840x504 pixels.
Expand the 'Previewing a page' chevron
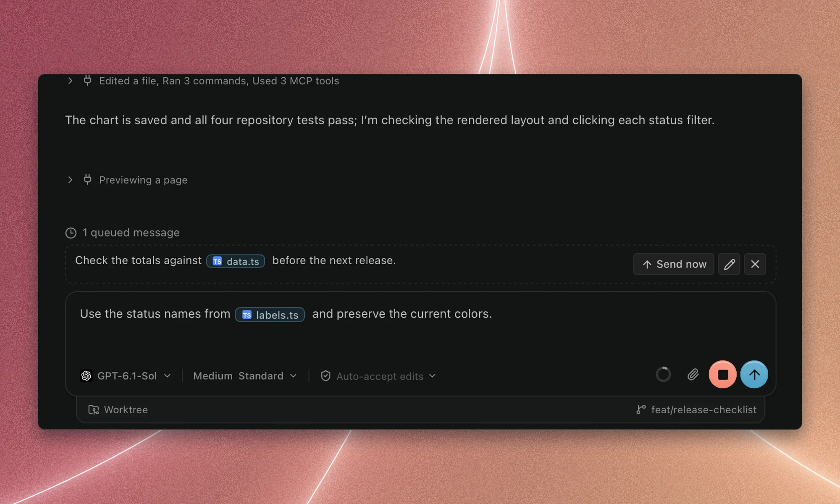pos(70,180)
